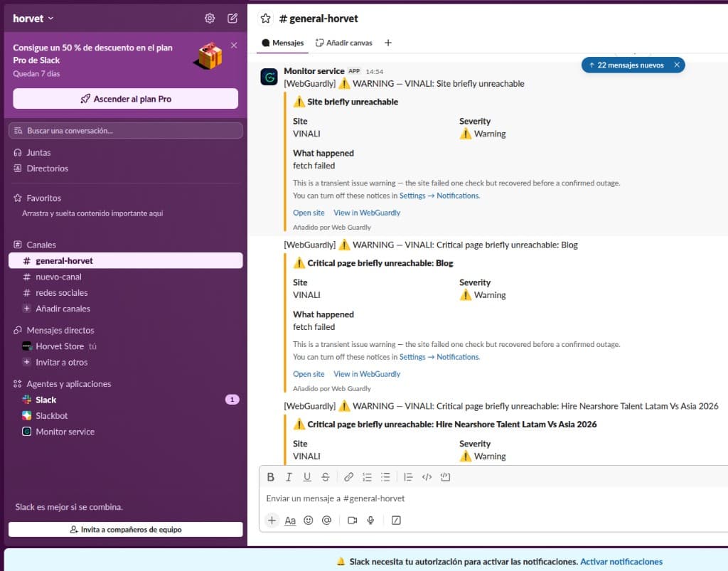Toggle italic formatting
Image resolution: width=728 pixels, height=571 pixels.
coord(289,476)
